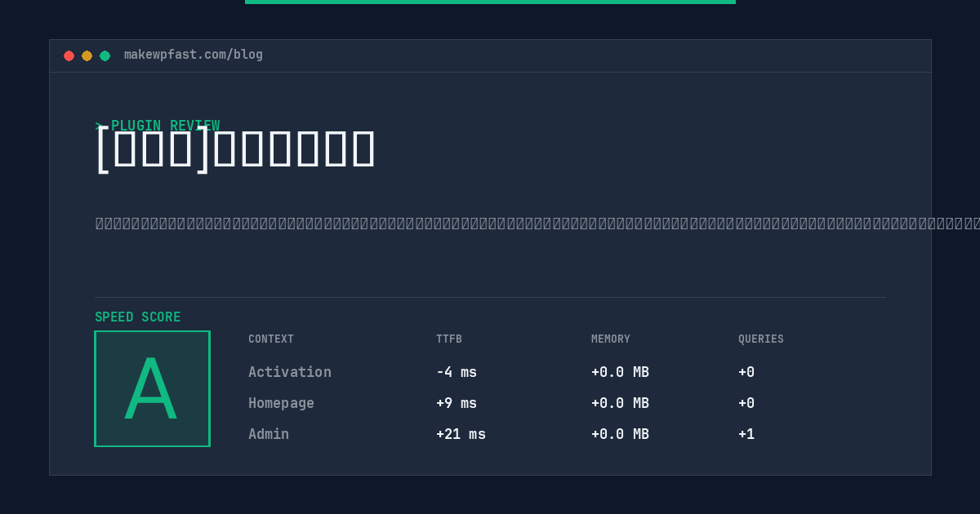
Task: Click the -4 ms TTFB value
Action: tap(457, 372)
